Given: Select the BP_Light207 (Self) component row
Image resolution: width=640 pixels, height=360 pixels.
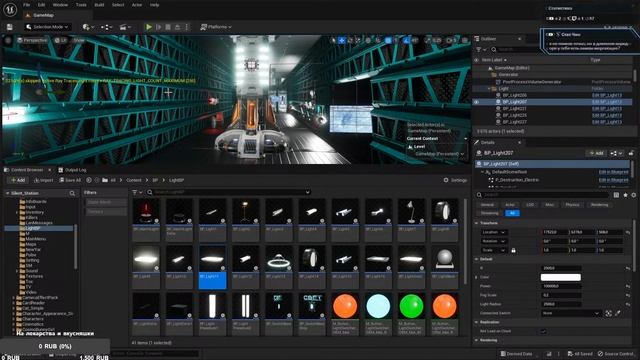Looking at the screenshot, I should pos(552,164).
